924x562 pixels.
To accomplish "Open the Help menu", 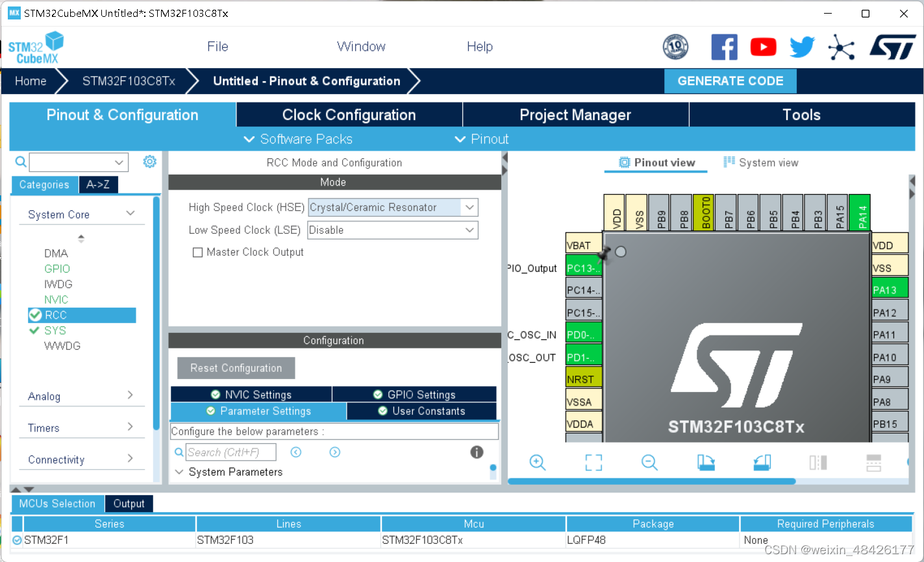I will (480, 47).
